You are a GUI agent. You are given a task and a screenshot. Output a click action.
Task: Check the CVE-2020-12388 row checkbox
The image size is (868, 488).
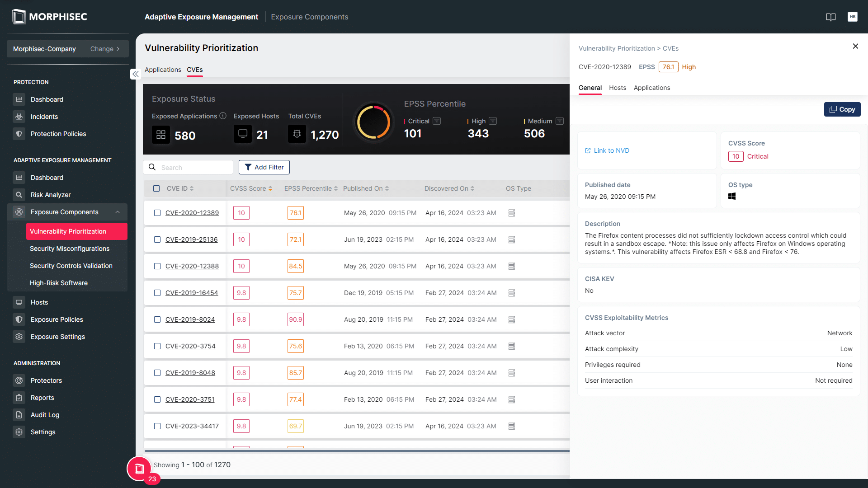tap(157, 266)
